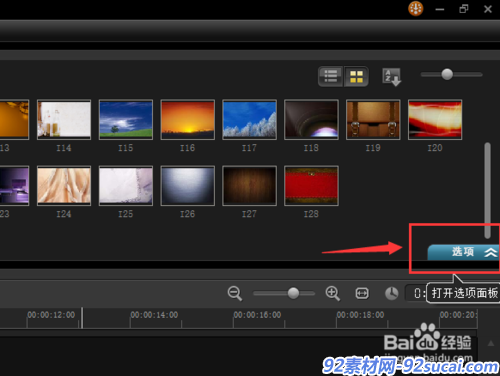Zoom in the timeline with plus magnifier
The image size is (500, 376).
click(x=332, y=293)
